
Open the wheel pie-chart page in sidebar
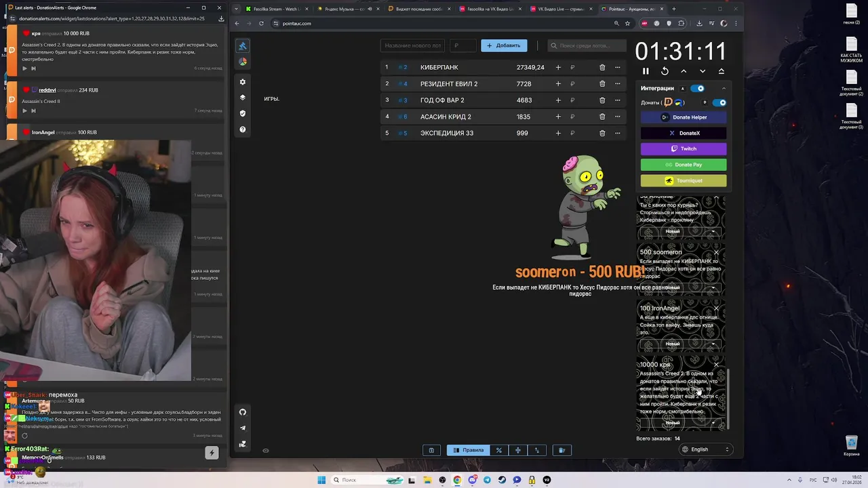click(243, 61)
